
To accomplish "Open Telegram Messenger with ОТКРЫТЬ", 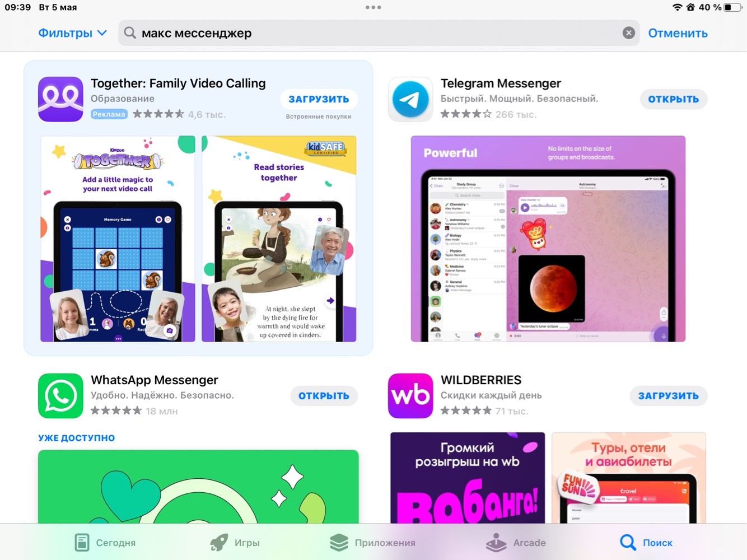I will [674, 99].
